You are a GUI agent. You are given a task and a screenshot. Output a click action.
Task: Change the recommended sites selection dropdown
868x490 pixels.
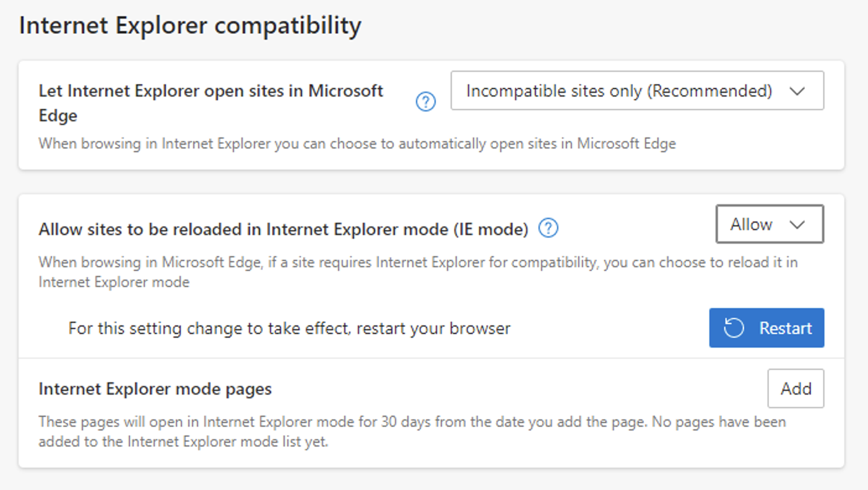click(636, 90)
